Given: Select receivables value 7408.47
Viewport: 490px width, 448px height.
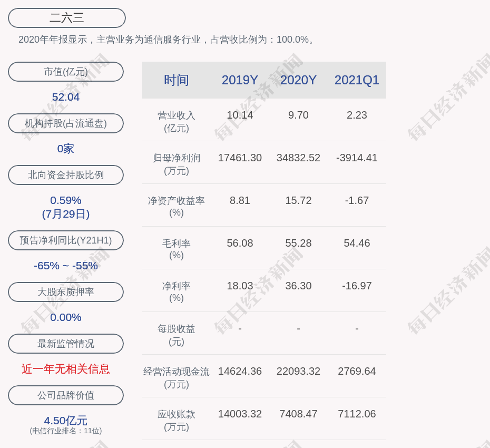Looking at the screenshot, I should pyautogui.click(x=298, y=414).
